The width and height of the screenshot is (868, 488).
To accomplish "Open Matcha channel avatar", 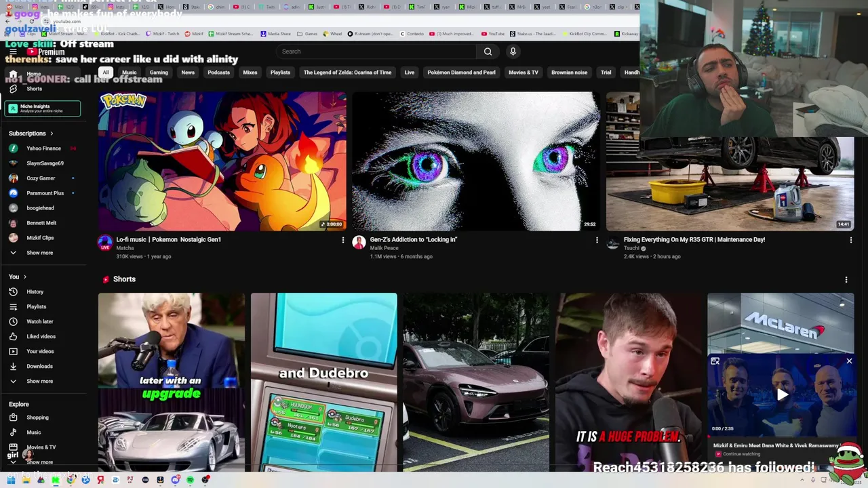I will 105,243.
